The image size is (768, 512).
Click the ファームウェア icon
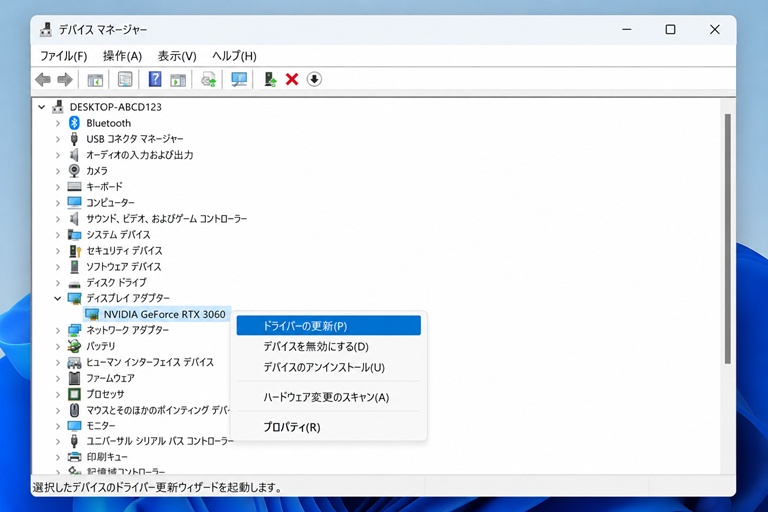[74, 378]
